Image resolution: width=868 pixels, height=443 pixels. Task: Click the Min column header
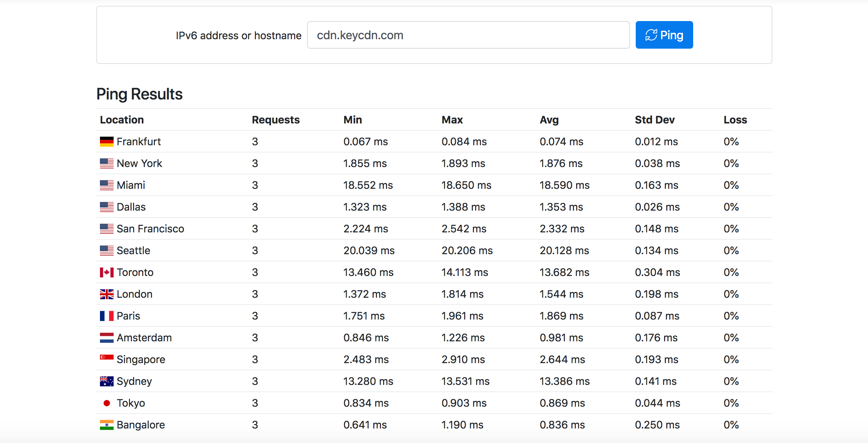coord(353,120)
